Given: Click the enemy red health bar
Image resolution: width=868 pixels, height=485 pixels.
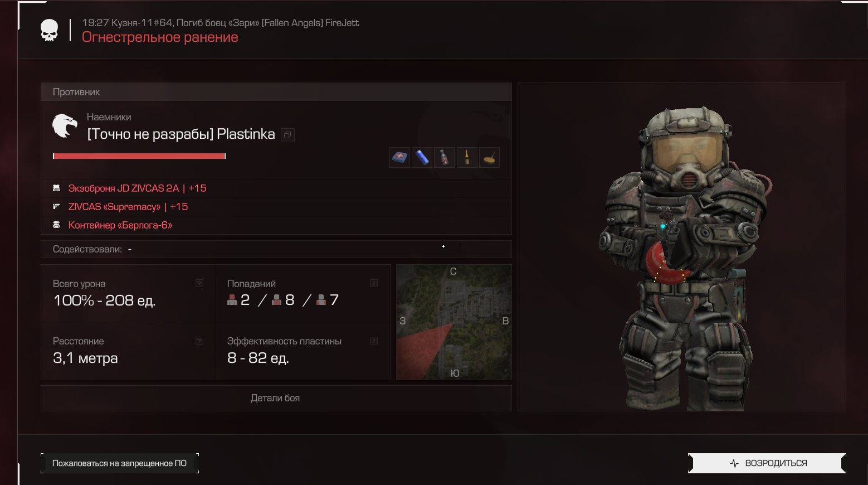Looking at the screenshot, I should tap(139, 156).
